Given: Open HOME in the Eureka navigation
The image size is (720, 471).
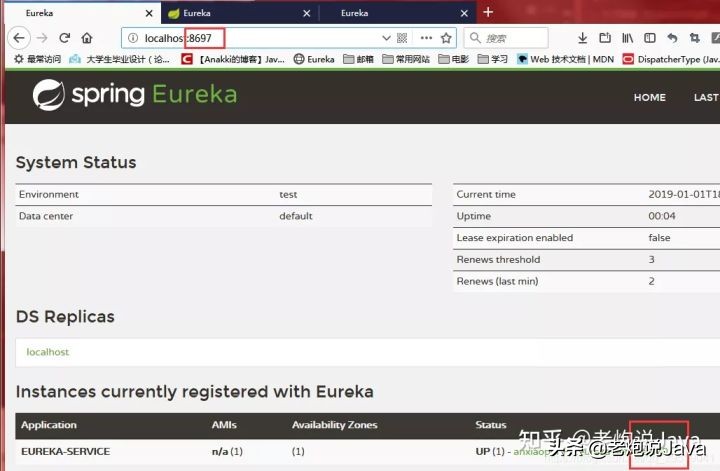Looking at the screenshot, I should click(x=649, y=97).
